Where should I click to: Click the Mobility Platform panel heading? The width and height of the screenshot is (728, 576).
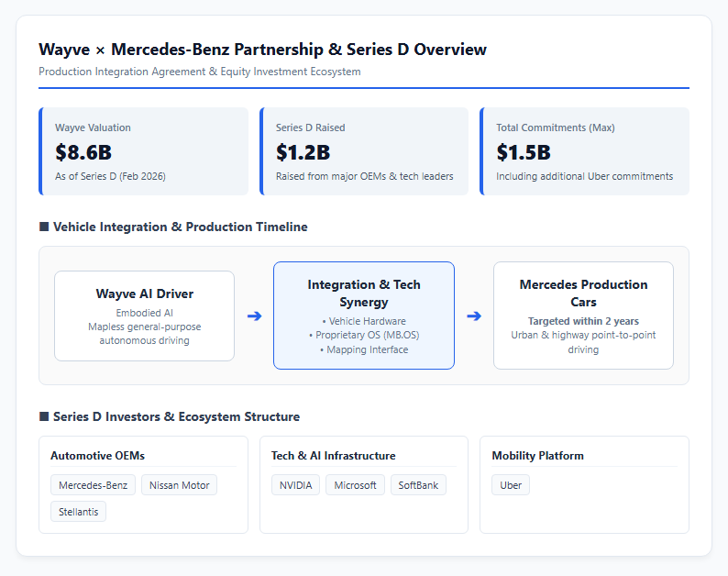click(x=537, y=456)
